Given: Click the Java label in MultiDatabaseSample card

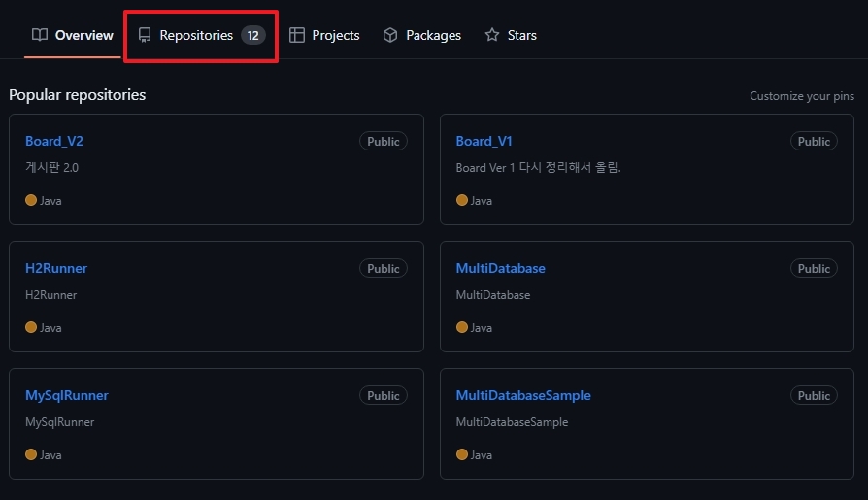Looking at the screenshot, I should 482,455.
